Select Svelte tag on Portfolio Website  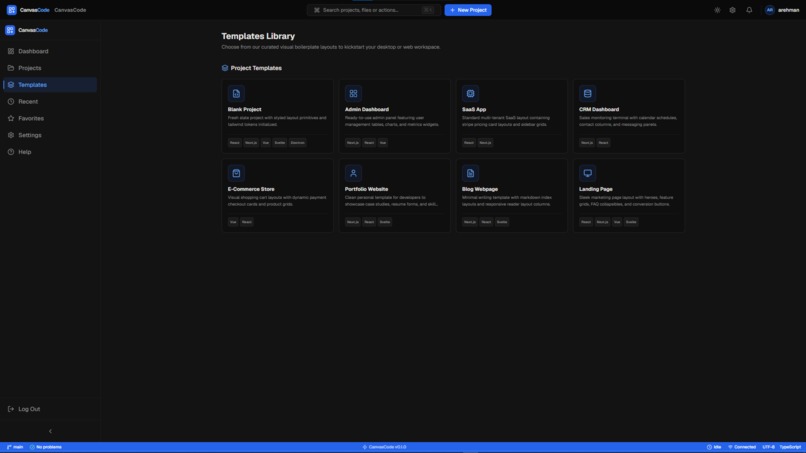tap(385, 222)
